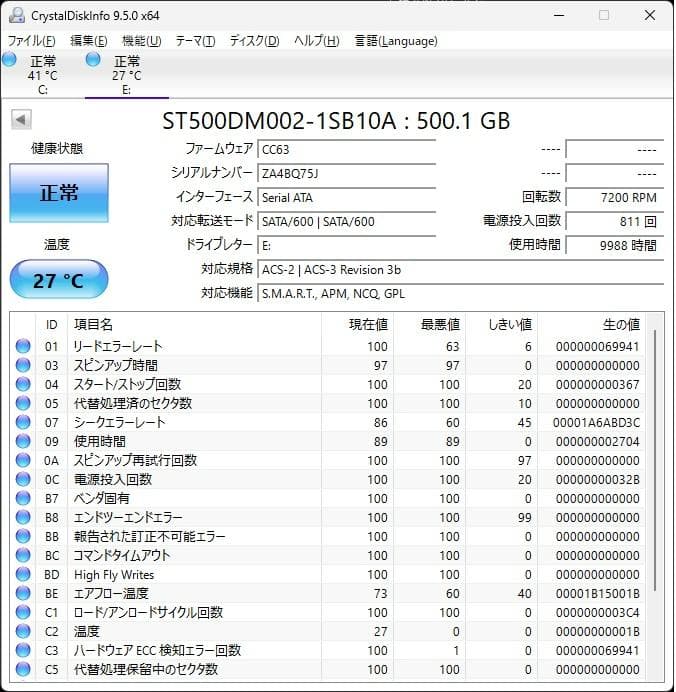The width and height of the screenshot is (676, 692).
Task: Click the 生の値 column header
Action: (x=590, y=325)
